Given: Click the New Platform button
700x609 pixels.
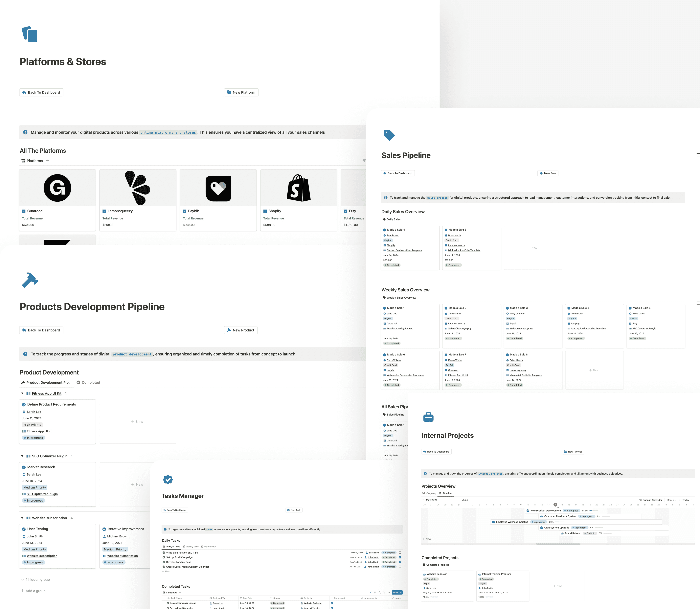Looking at the screenshot, I should point(241,92).
